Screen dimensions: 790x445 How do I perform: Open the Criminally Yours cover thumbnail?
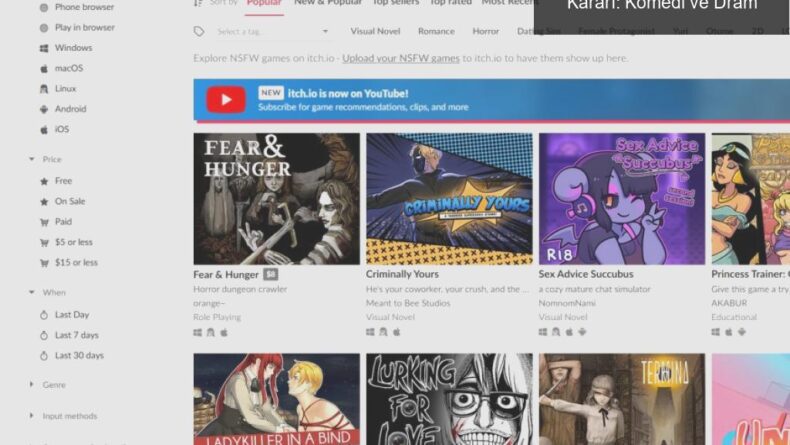point(449,199)
